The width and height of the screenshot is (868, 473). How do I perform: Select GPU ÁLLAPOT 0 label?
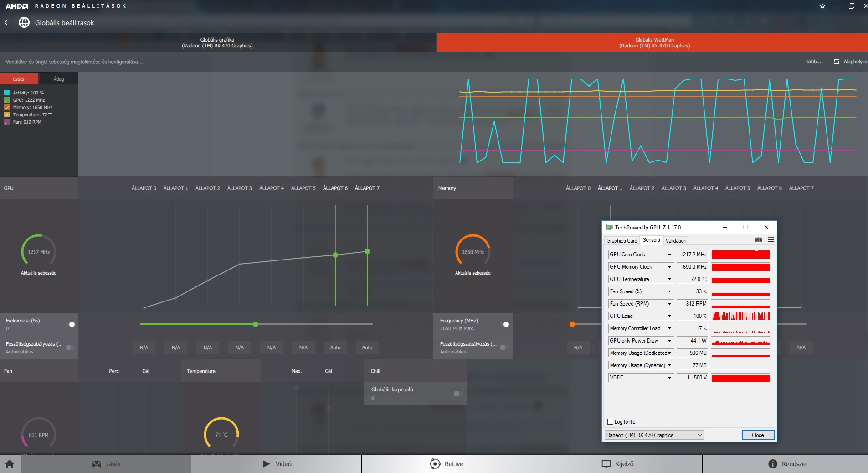pyautogui.click(x=144, y=188)
